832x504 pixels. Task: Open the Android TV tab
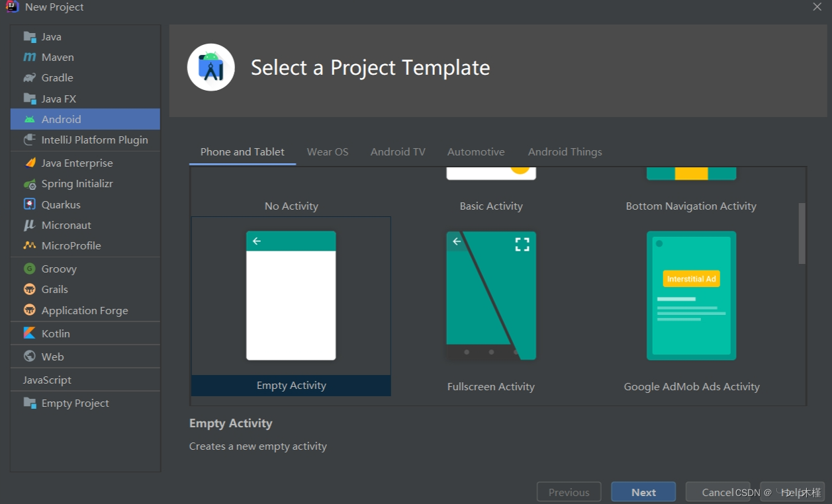tap(397, 151)
